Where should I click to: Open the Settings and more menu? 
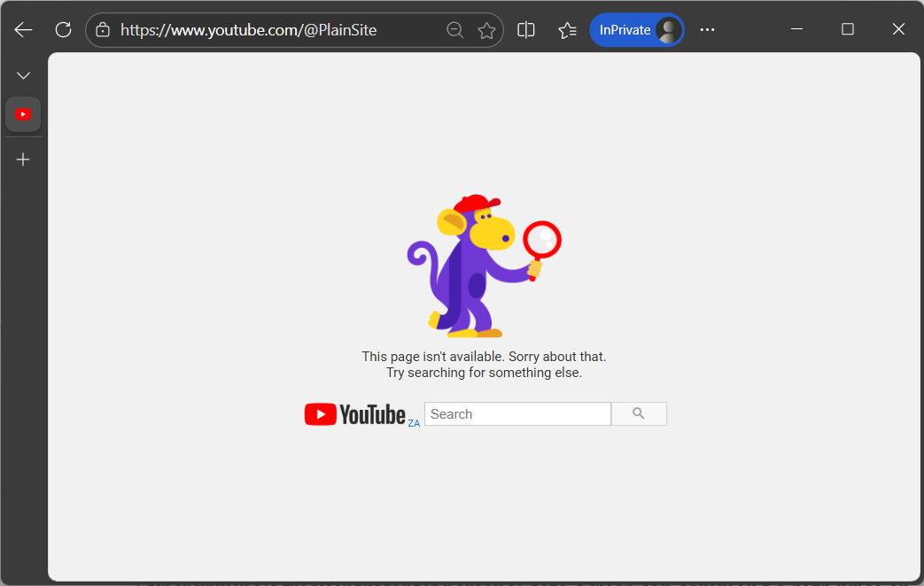pos(707,29)
